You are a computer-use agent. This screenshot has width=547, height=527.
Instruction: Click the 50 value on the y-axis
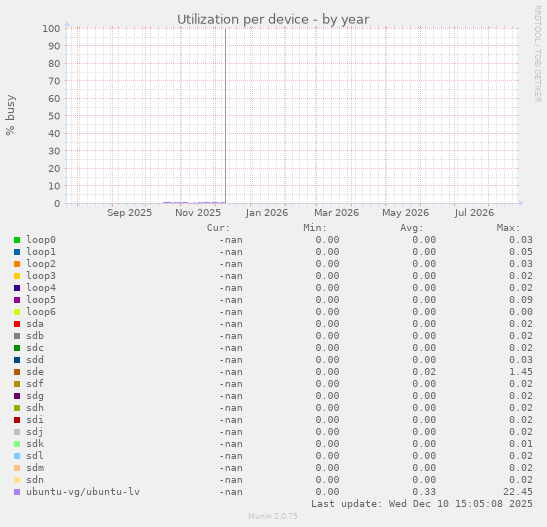coord(54,116)
